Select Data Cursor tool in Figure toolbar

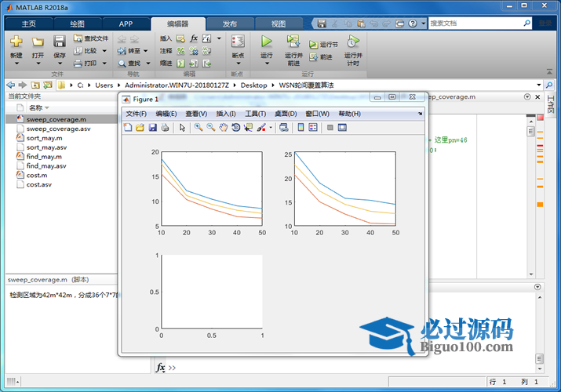[x=248, y=128]
